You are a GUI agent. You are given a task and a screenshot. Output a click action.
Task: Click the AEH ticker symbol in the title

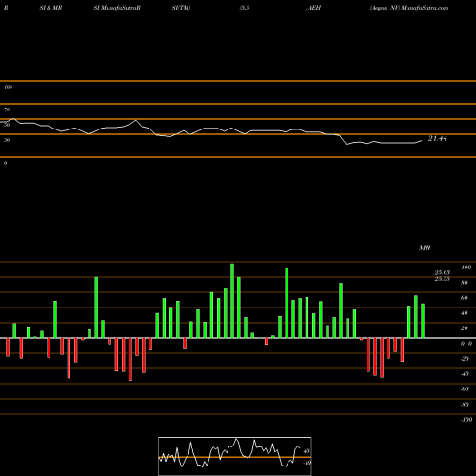click(314, 8)
